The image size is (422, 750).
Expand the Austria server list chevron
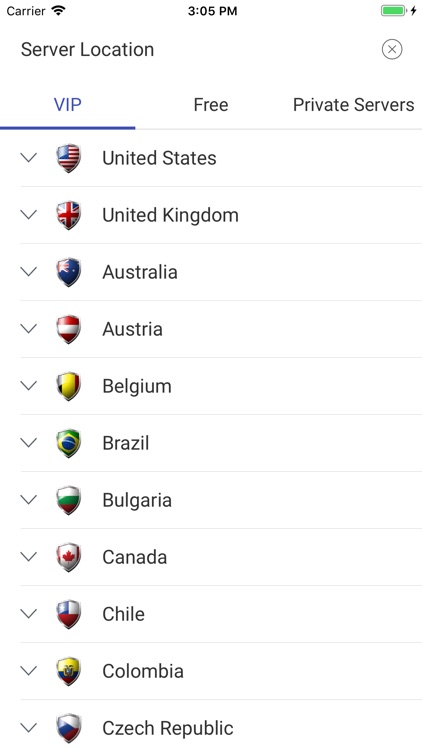[29, 329]
